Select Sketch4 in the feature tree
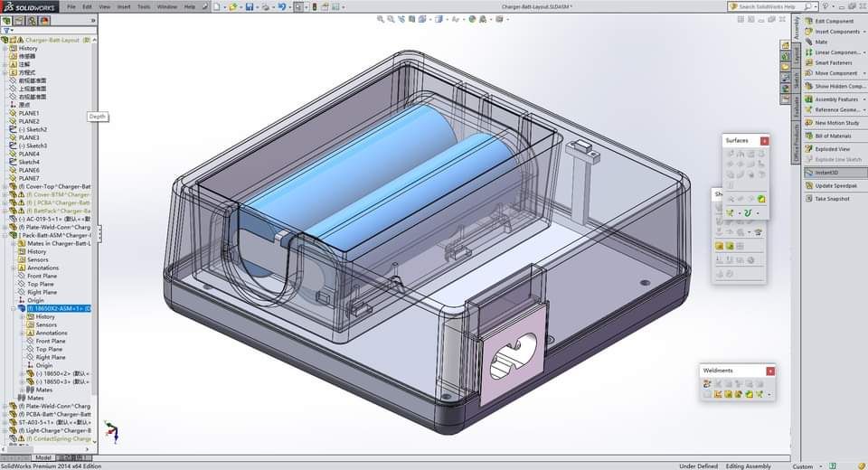 coord(29,162)
